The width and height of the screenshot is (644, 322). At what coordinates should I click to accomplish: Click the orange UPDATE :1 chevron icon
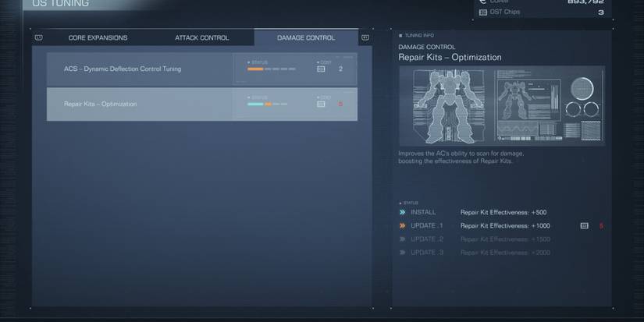pos(403,225)
